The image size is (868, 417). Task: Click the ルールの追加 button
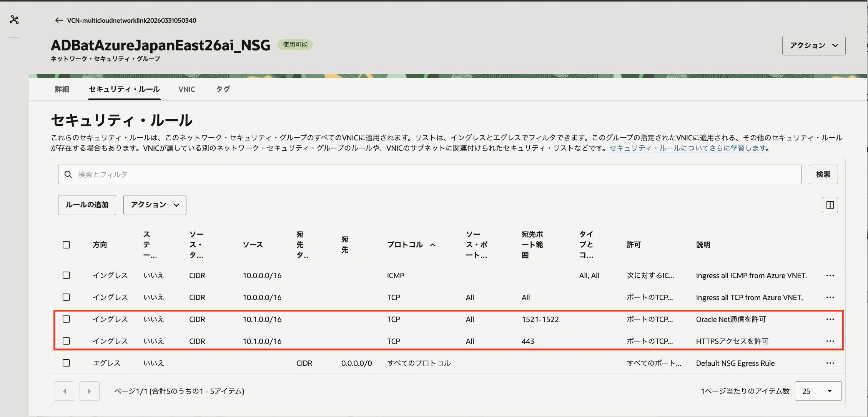(x=87, y=205)
